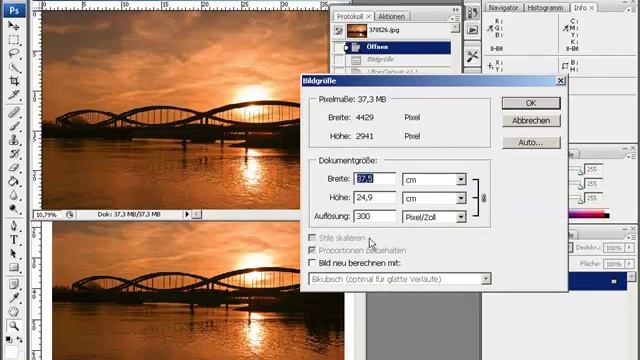This screenshot has height=360, width=640.
Task: Select the Blur tool
Action: (x=14, y=195)
